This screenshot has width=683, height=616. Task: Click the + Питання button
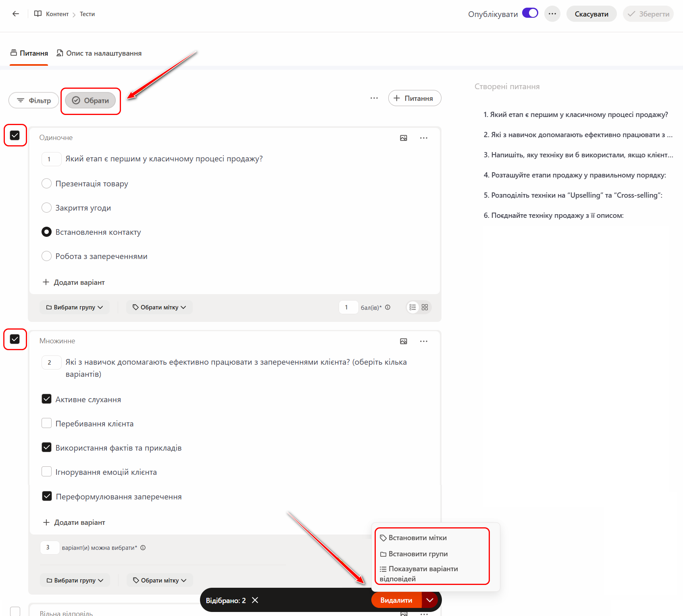[414, 98]
